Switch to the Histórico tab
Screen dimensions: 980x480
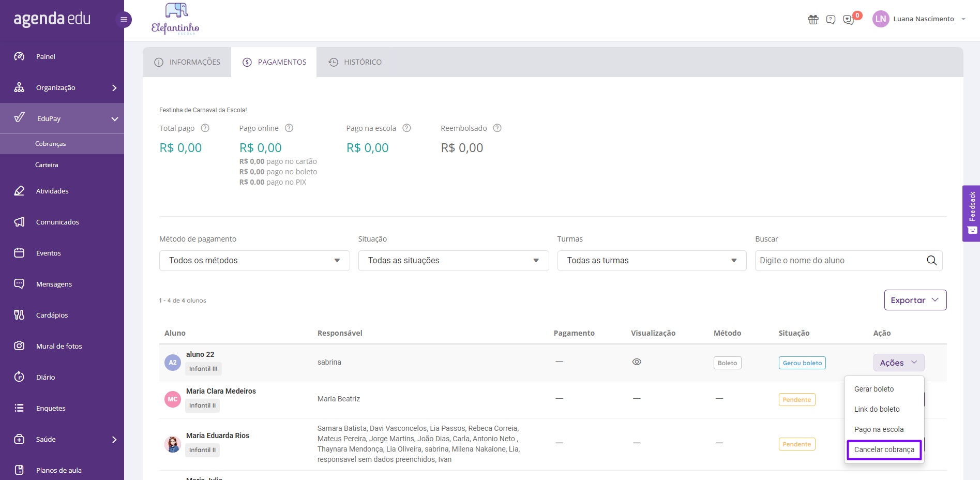(x=355, y=62)
